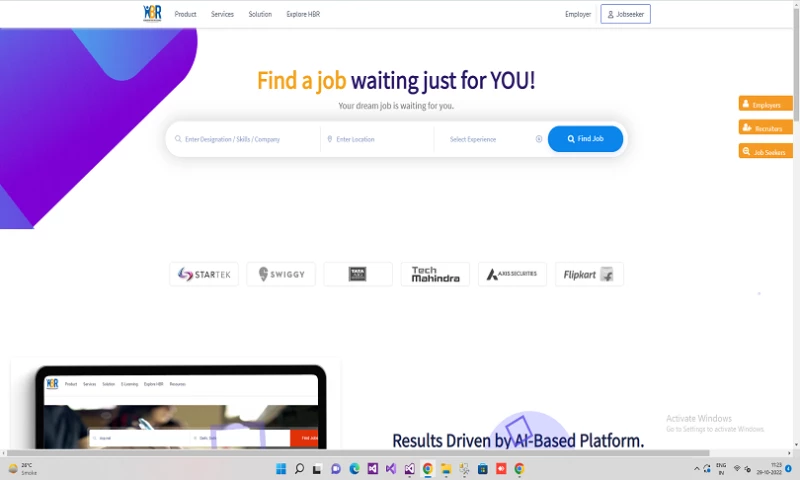Click the Startek company logo

coord(204,274)
